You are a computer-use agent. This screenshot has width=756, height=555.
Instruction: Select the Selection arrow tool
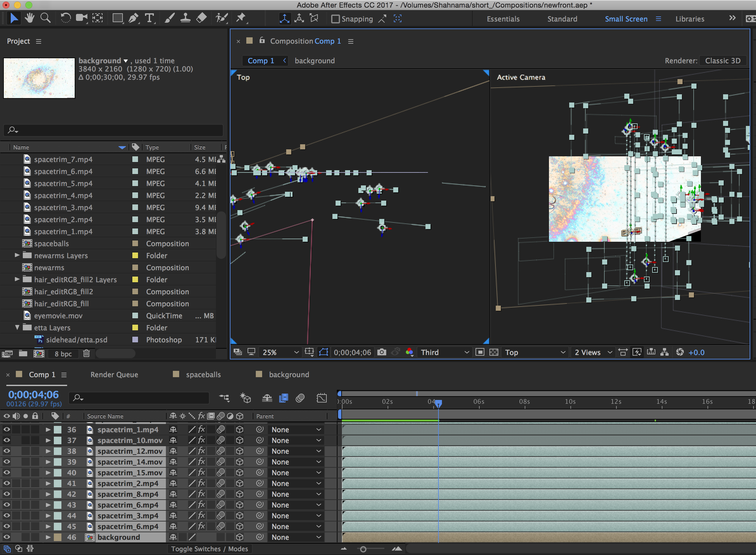click(x=14, y=18)
